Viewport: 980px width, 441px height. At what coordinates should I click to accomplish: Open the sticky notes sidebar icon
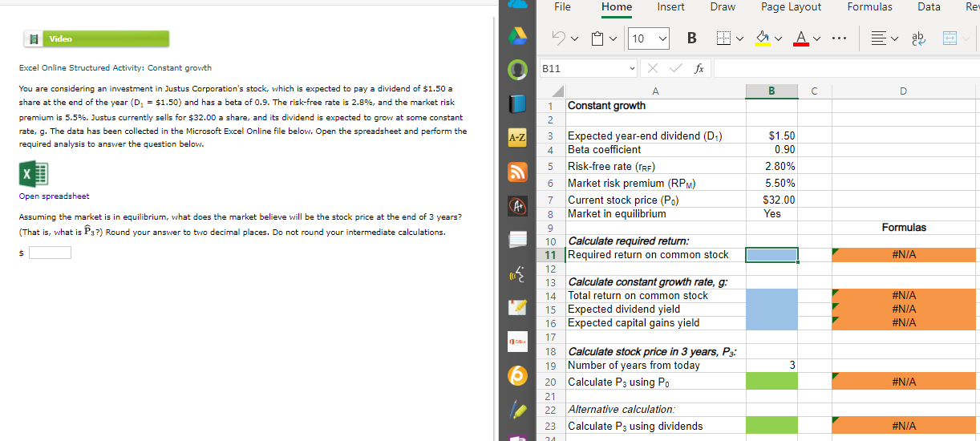pyautogui.click(x=519, y=308)
